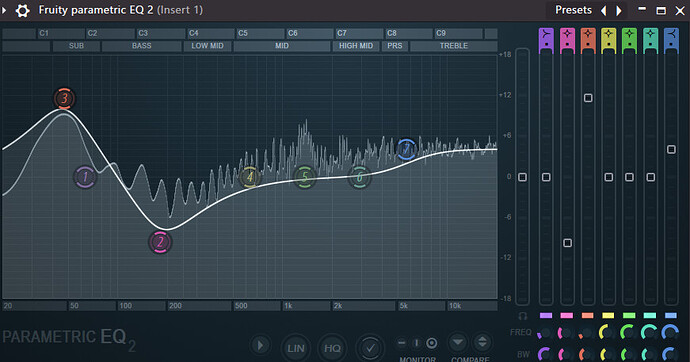
Task: Open the Presets menu
Action: pyautogui.click(x=573, y=10)
